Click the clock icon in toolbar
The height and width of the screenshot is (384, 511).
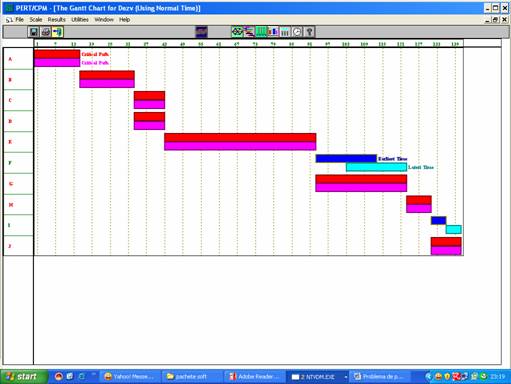point(297,32)
